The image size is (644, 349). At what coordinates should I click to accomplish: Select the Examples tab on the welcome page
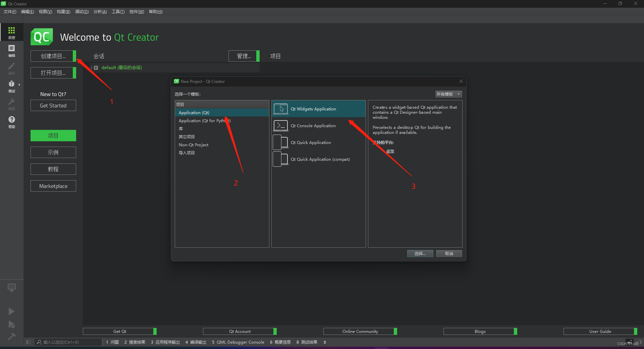pyautogui.click(x=53, y=152)
